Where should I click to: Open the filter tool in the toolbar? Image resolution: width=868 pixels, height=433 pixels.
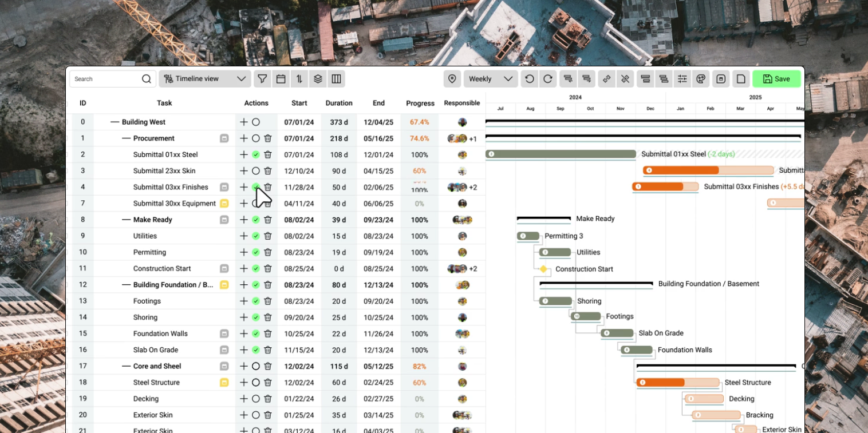(262, 79)
